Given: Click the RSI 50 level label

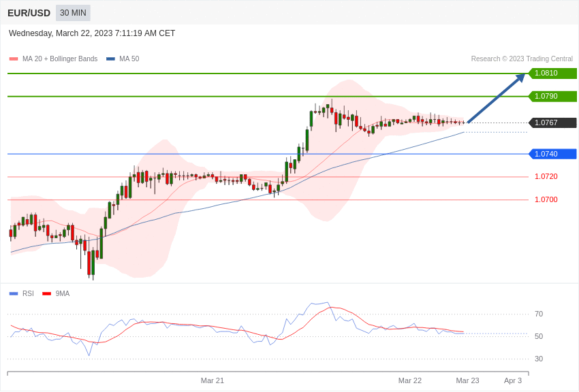Looking at the screenshot, I should tap(539, 336).
